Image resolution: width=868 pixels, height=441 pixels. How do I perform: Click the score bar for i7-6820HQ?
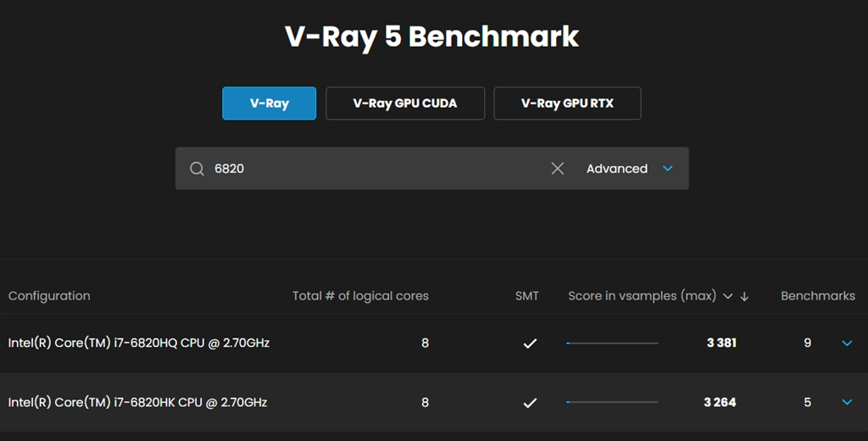point(612,343)
